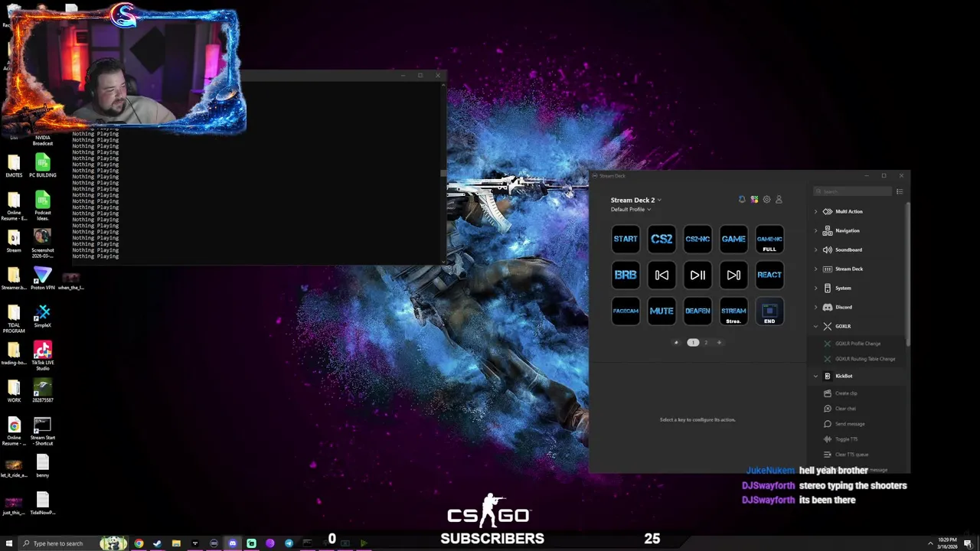Click the GAME key in Stream Deck
Screen dimensions: 980x551
733,239
